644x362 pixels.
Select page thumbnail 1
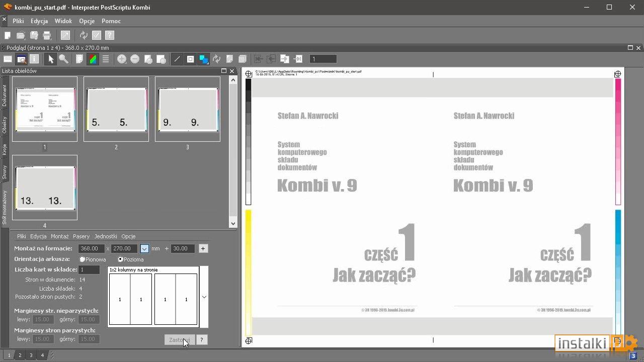pos(45,109)
